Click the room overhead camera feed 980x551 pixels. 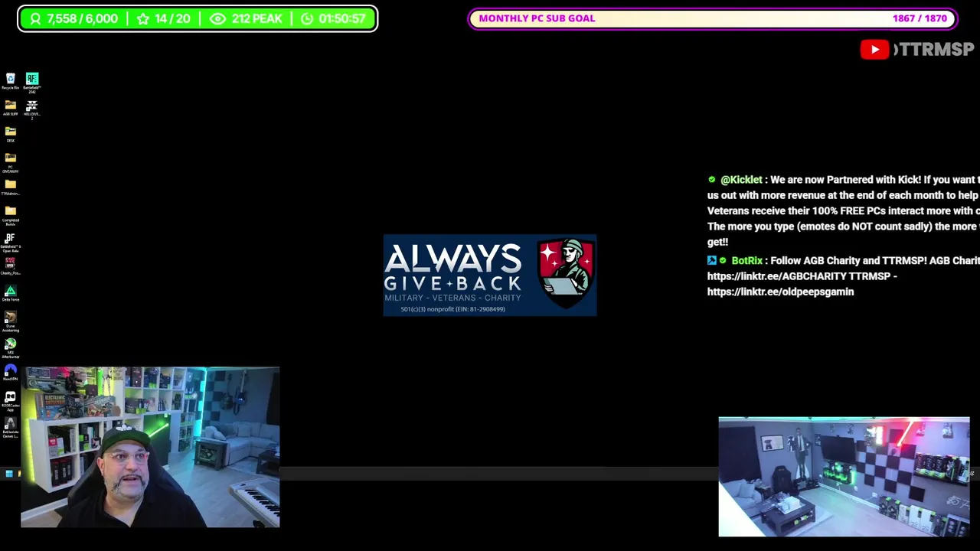click(844, 477)
